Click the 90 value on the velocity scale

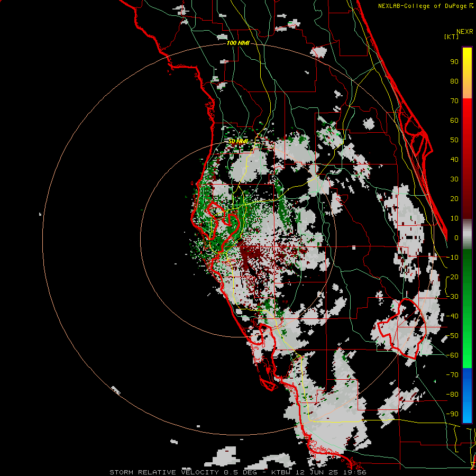(x=454, y=62)
